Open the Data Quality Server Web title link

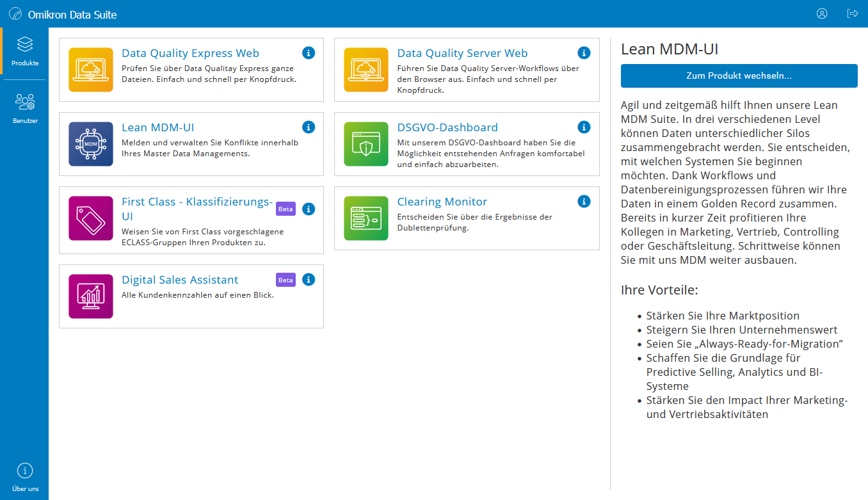point(463,53)
